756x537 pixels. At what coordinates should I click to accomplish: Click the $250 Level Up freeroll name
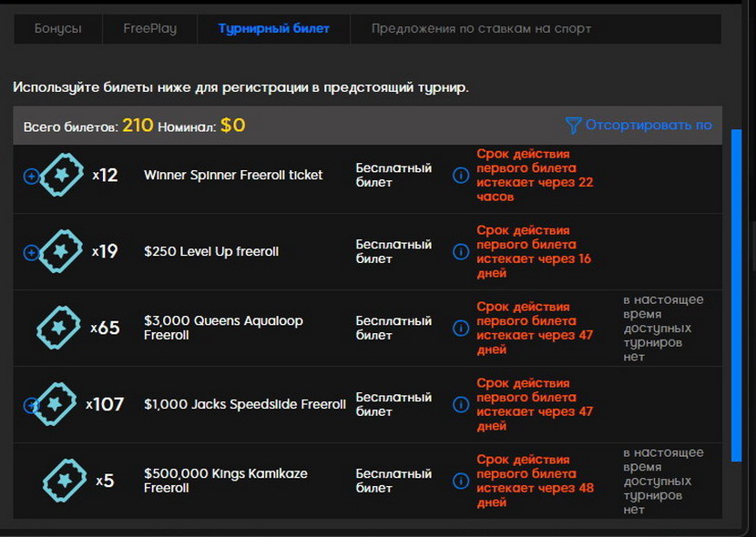[211, 251]
